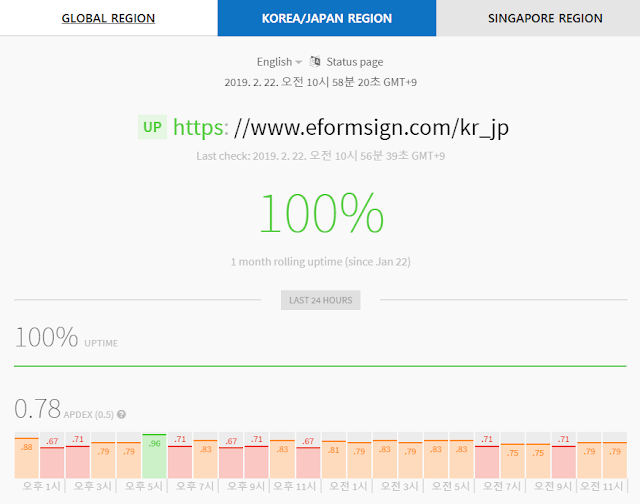Click the .71 bar above 오후 3시
Screen dimensions: 640x504
pos(78,462)
